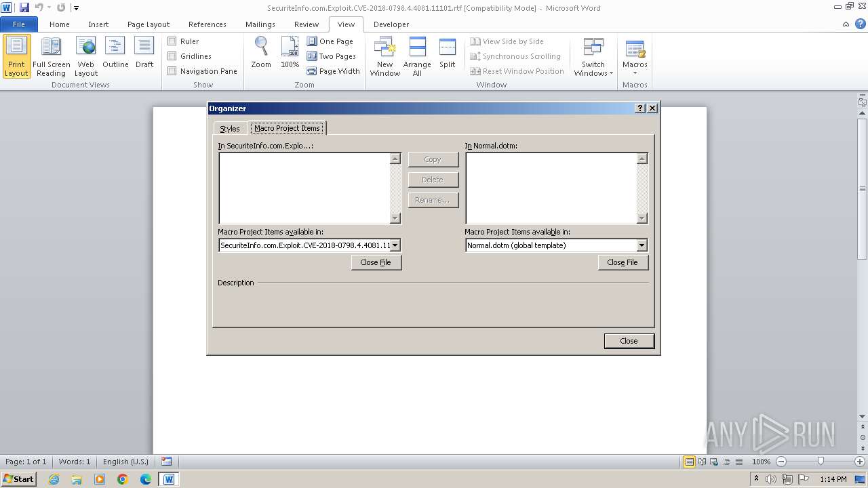Image resolution: width=868 pixels, height=488 pixels.
Task: Click the Organizer help question button
Action: [x=640, y=108]
